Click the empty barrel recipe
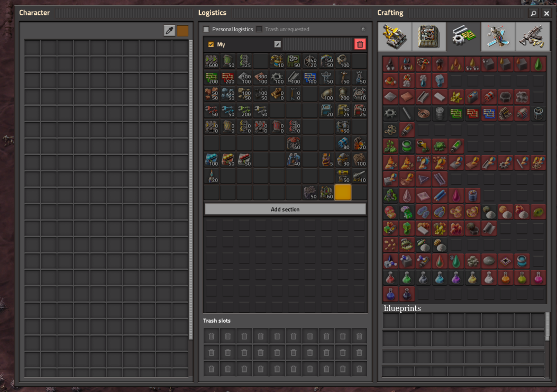Viewport: 557px width, 392px height. (440, 113)
